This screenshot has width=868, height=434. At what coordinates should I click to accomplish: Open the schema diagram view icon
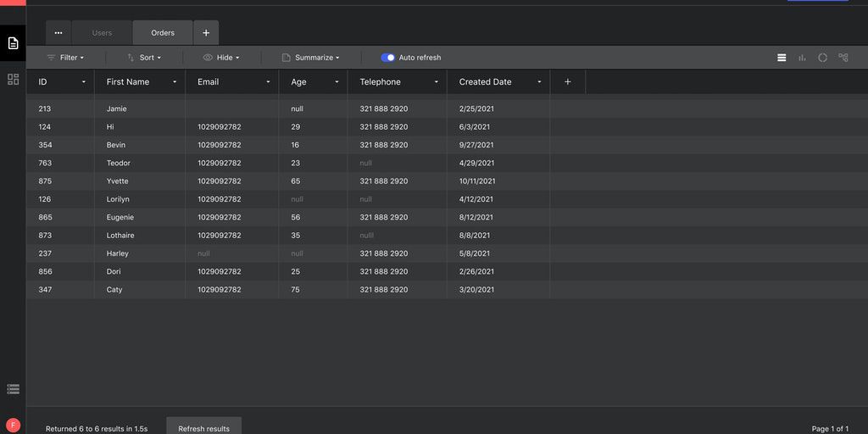click(843, 58)
